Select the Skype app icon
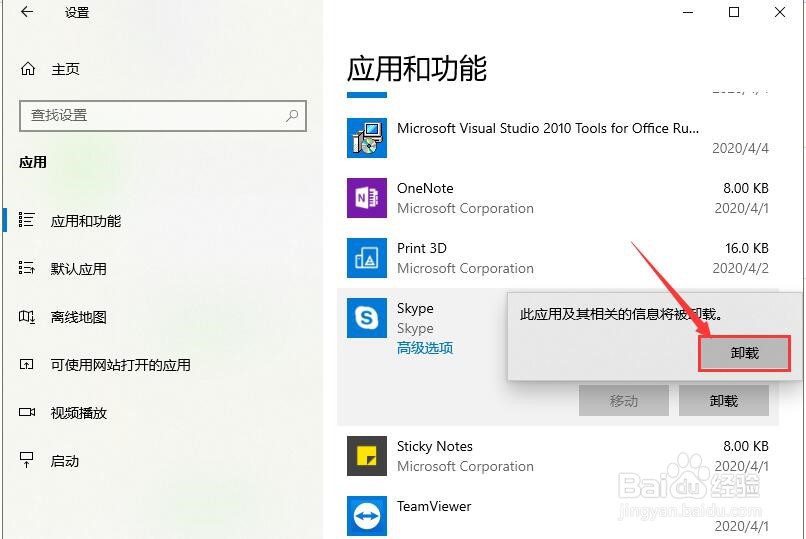 tap(367, 318)
